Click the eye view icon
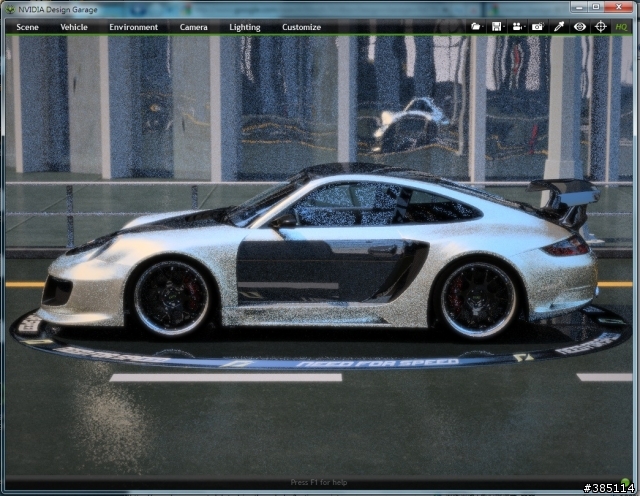This screenshot has width=640, height=496. [x=580, y=27]
